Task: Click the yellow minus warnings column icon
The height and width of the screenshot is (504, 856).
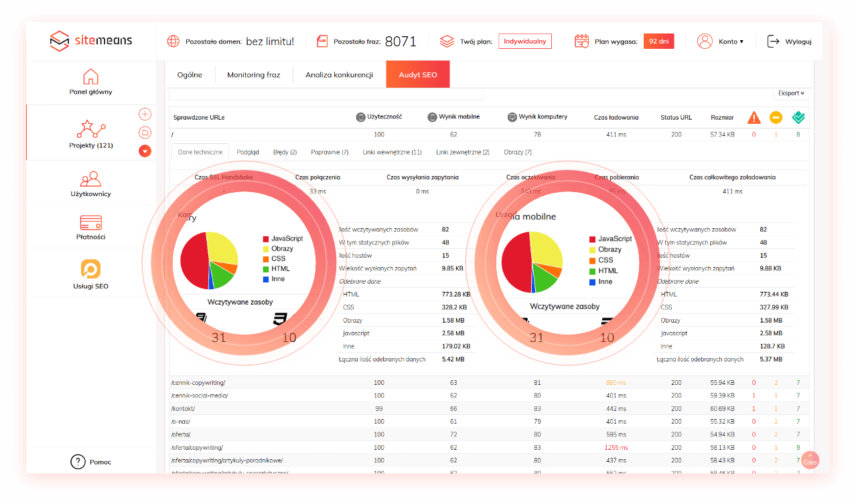Action: (x=776, y=117)
